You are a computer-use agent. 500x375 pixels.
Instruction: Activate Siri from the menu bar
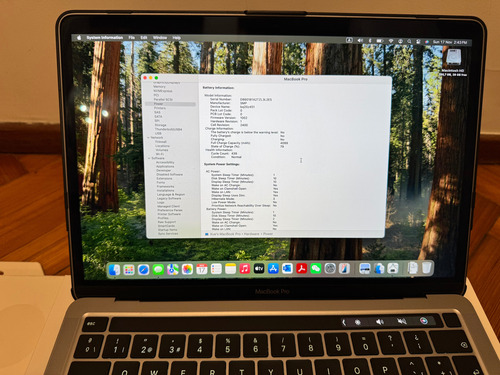(427, 42)
